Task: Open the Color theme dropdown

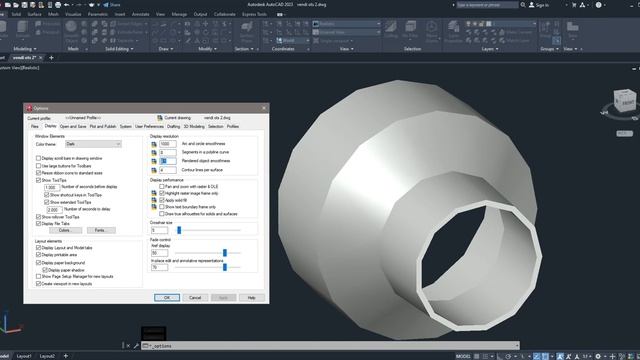Action: click(x=93, y=144)
